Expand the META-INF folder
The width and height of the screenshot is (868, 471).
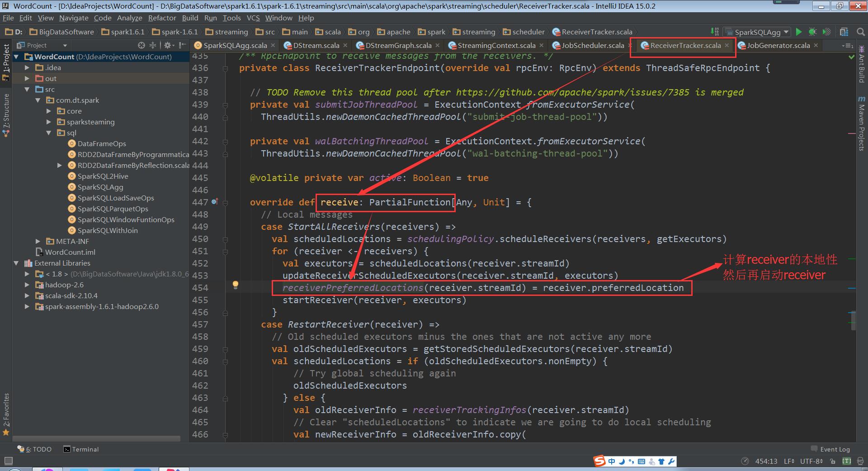point(38,241)
